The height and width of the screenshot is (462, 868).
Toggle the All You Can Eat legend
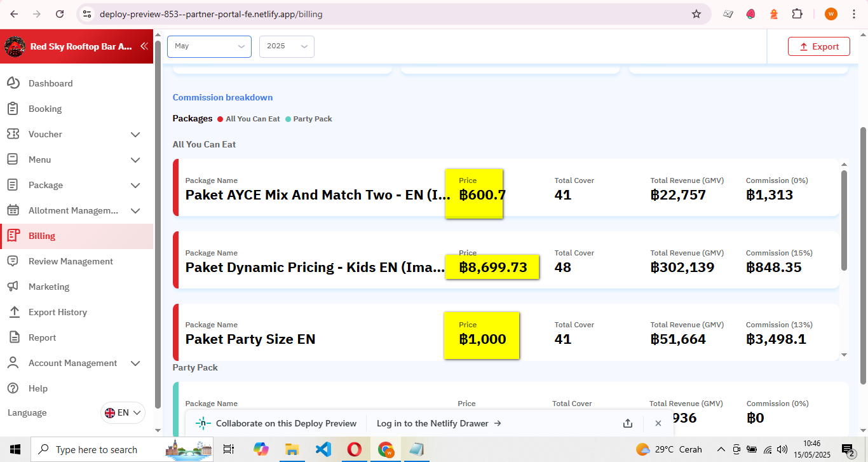(248, 119)
